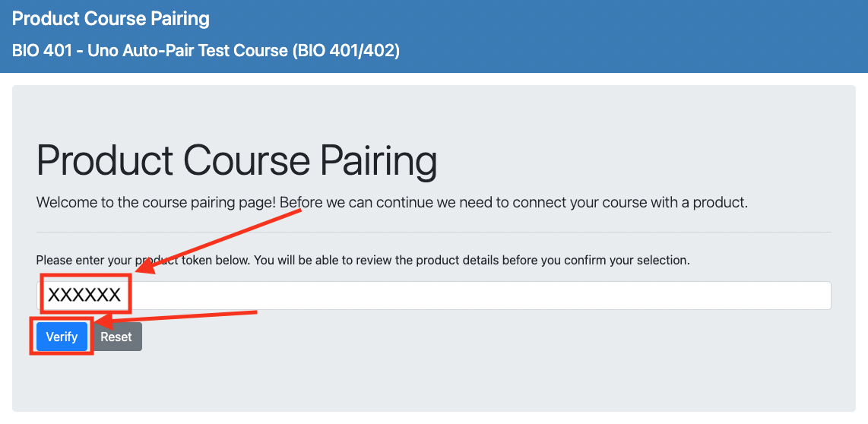Select the 'BIO 401 - Uno Auto-Pair Test Course' text

205,51
